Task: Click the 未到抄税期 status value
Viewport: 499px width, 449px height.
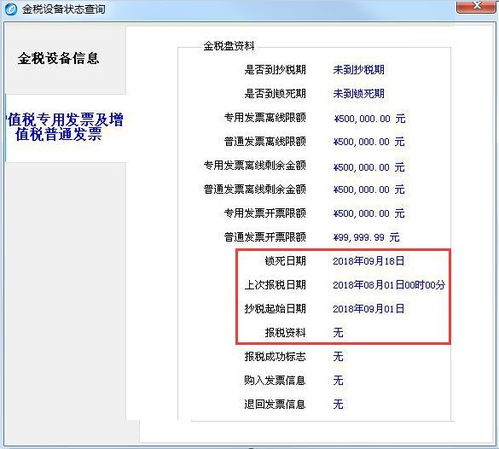Action: [x=359, y=70]
